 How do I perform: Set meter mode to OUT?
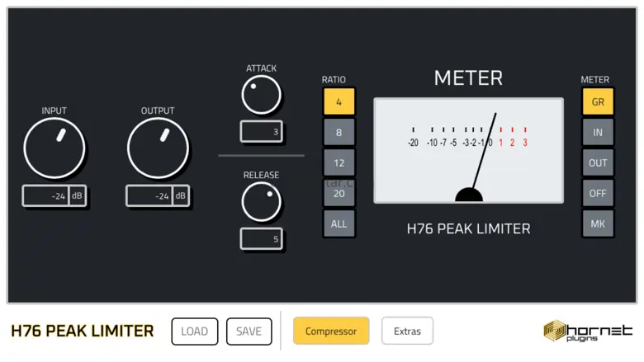click(x=598, y=162)
